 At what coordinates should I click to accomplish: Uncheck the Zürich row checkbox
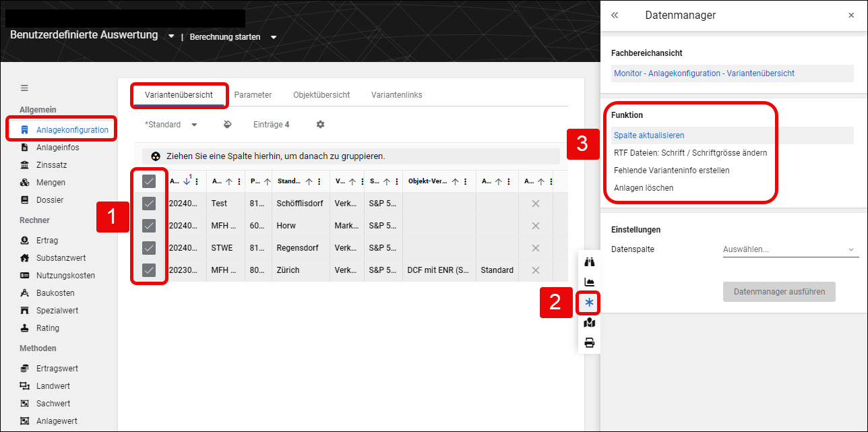[x=150, y=270]
